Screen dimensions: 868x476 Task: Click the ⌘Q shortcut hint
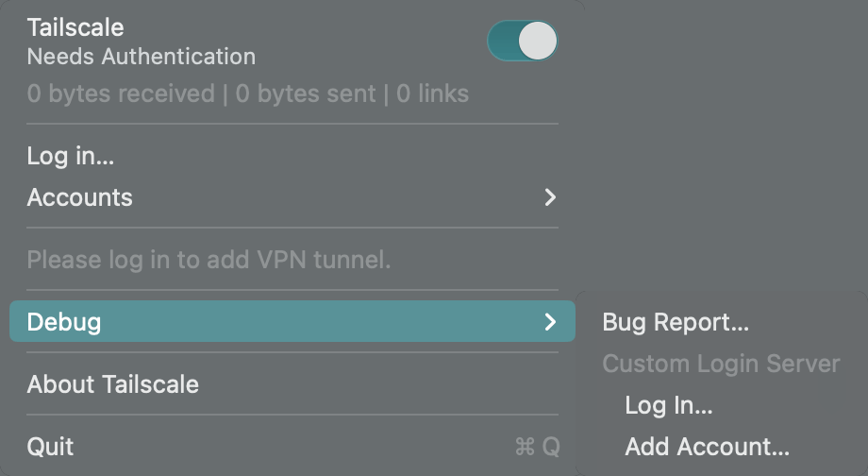(x=537, y=447)
